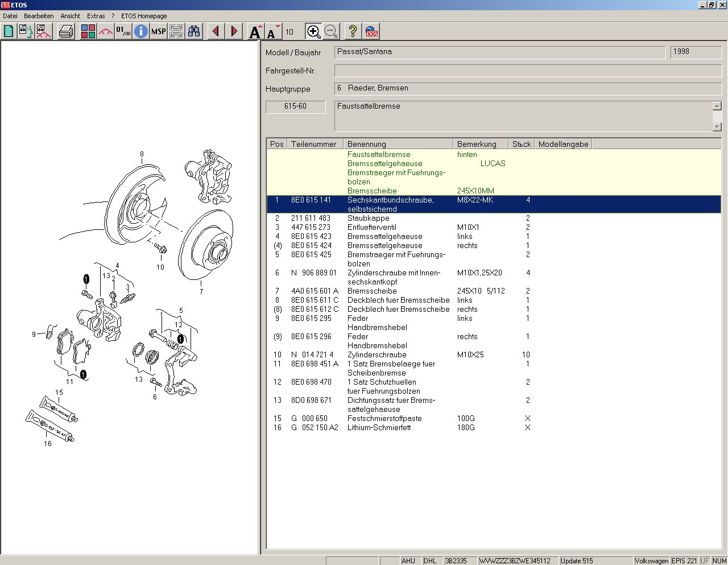The height and width of the screenshot is (565, 728).
Task: Click the four colored squares icon
Action: (88, 31)
